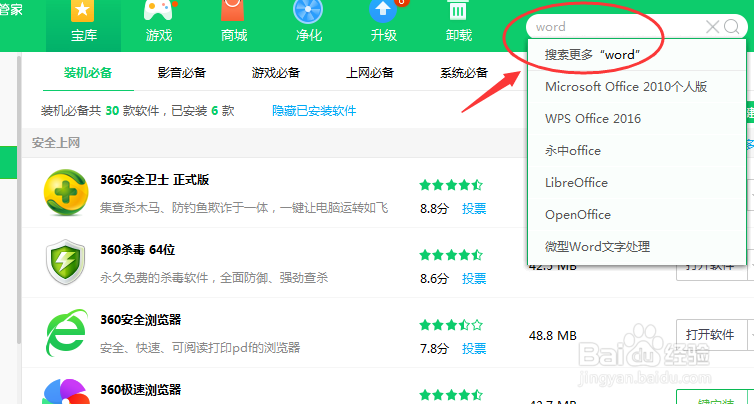
Task: Select OpenOffice suggestion
Action: pos(637,215)
